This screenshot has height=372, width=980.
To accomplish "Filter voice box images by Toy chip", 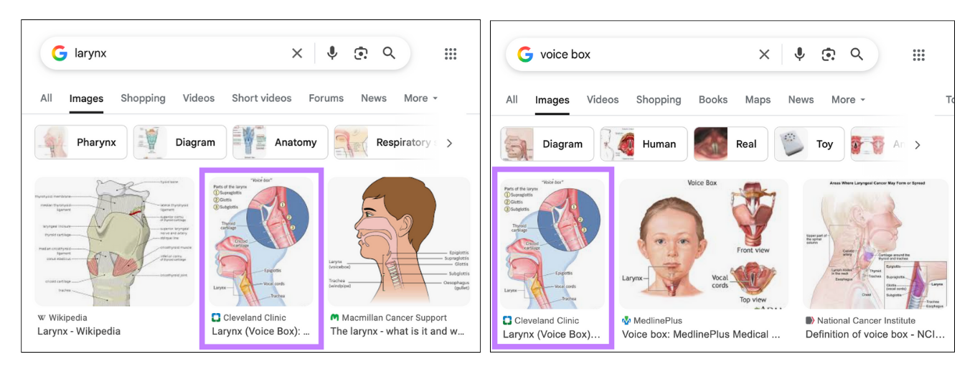I will [809, 144].
